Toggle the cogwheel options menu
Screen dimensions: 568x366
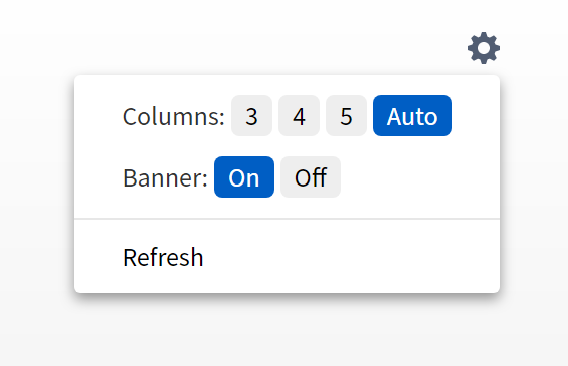484,48
